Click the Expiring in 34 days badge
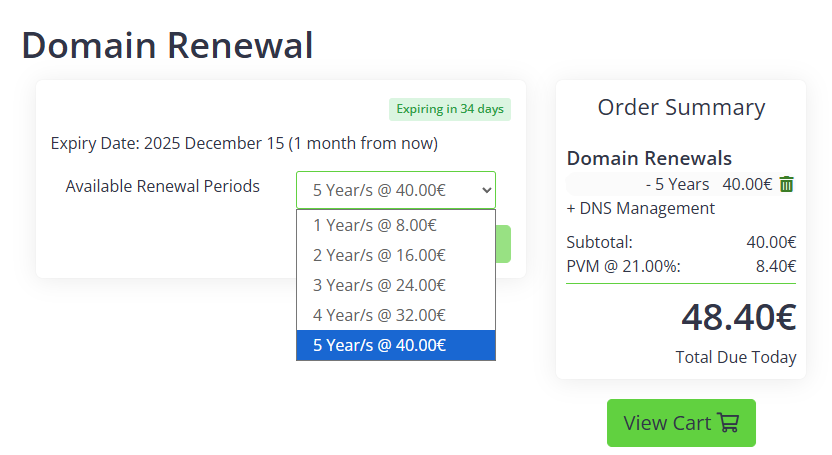The height and width of the screenshot is (455, 832). pyautogui.click(x=449, y=109)
